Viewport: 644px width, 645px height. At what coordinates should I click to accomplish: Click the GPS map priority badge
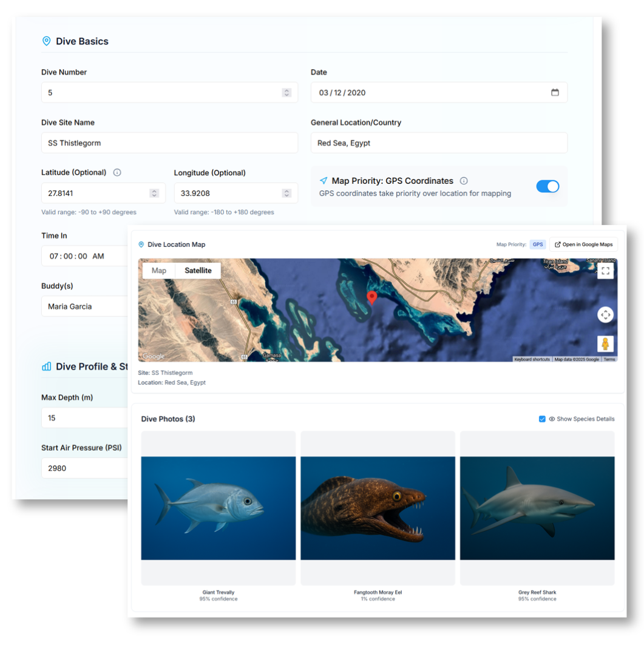tap(537, 245)
